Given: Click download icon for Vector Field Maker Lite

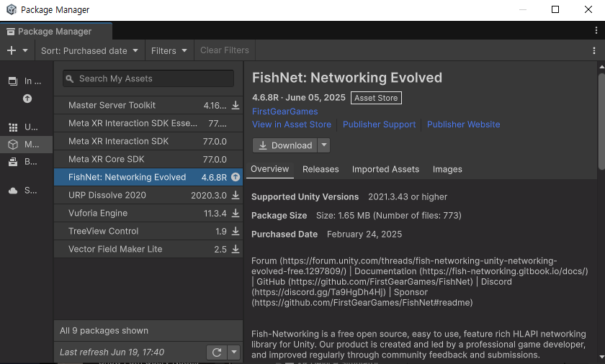Looking at the screenshot, I should [x=236, y=249].
